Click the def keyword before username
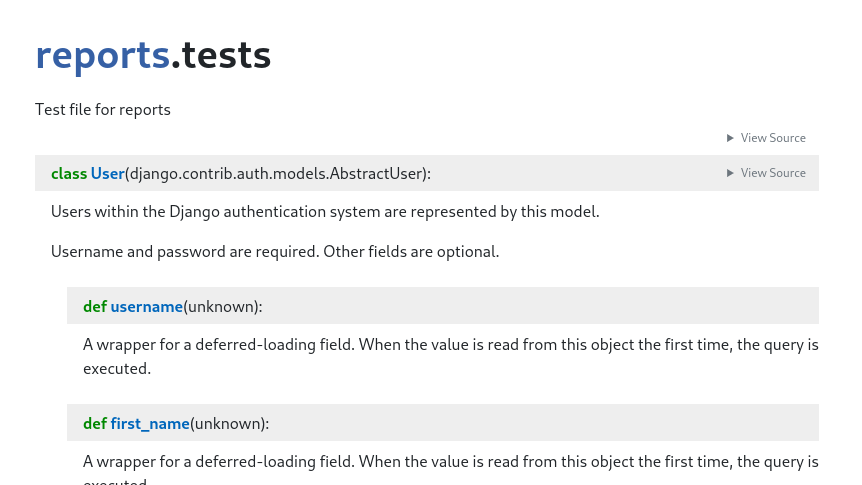This screenshot has width=862, height=485. [x=95, y=307]
